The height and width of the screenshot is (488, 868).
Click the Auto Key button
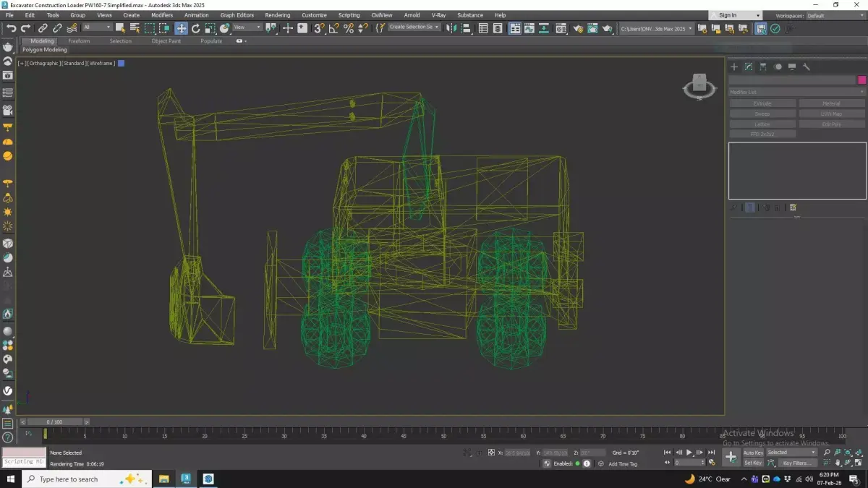pos(753,453)
